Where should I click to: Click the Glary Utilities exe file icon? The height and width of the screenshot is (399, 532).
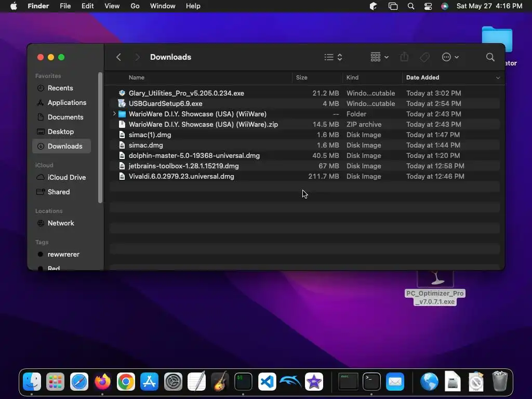(122, 93)
